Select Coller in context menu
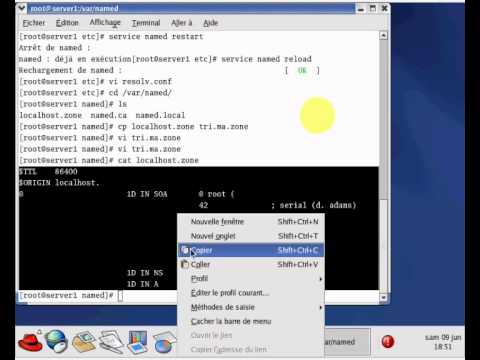This screenshot has height=360, width=480. [x=251, y=264]
